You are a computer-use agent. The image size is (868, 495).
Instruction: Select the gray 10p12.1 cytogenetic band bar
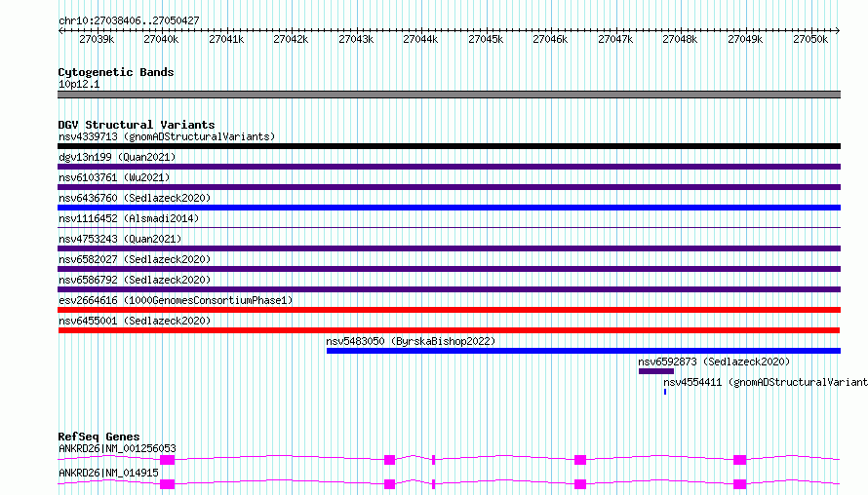coord(449,95)
